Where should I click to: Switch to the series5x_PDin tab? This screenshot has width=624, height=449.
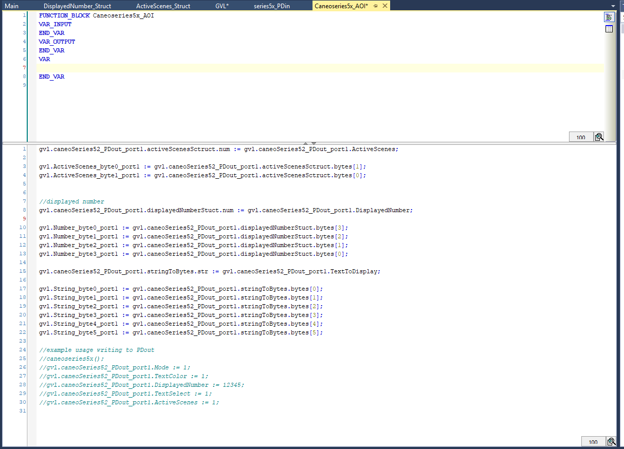click(272, 6)
